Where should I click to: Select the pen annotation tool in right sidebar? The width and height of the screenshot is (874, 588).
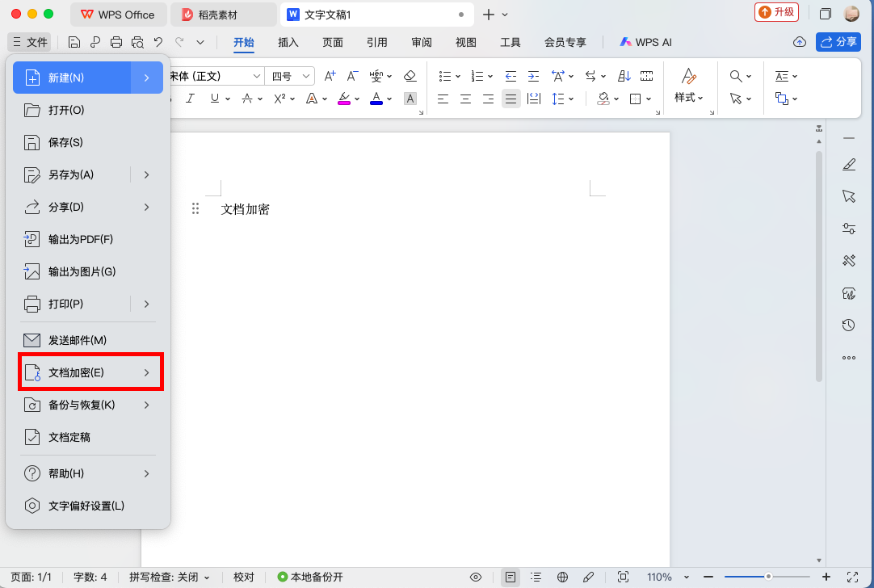[x=849, y=164]
